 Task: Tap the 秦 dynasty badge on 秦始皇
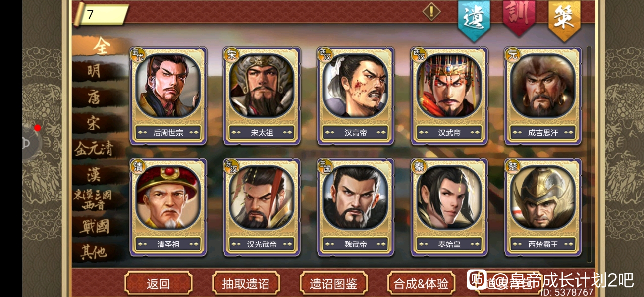click(x=418, y=166)
